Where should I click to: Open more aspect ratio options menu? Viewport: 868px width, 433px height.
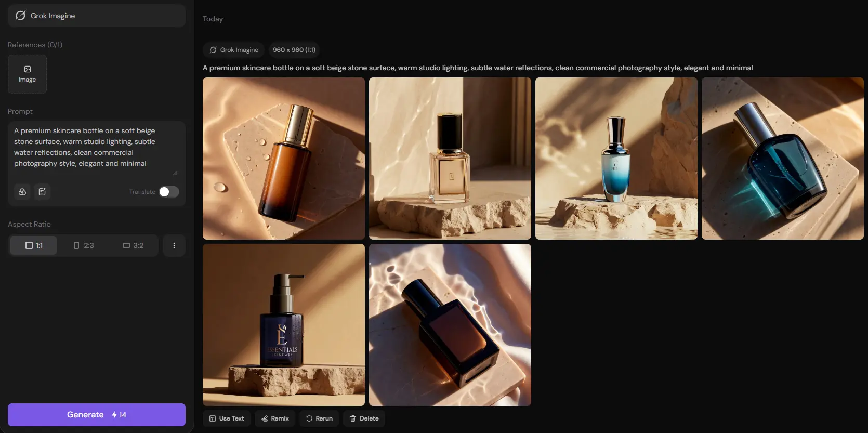(174, 245)
